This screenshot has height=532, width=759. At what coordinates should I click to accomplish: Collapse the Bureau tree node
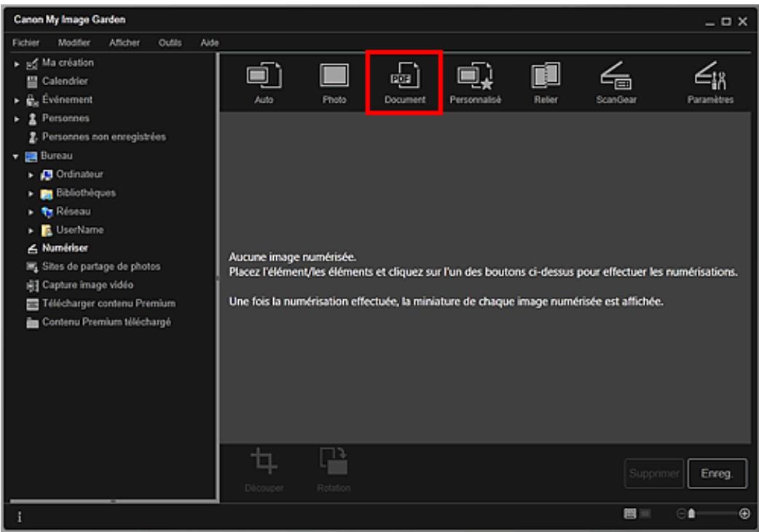(16, 155)
